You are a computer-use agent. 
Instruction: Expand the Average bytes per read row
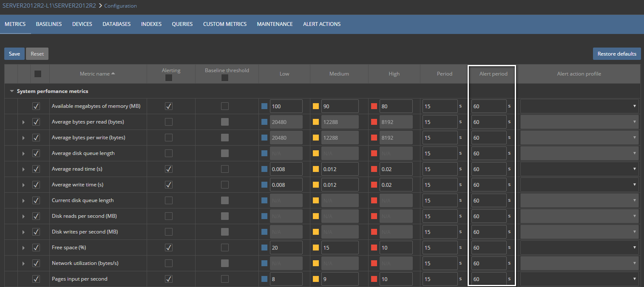click(x=23, y=122)
